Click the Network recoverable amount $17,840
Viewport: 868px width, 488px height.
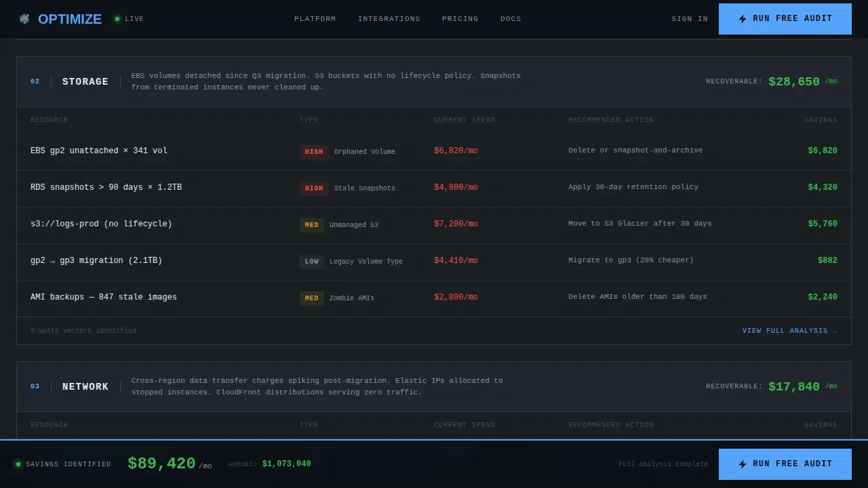pos(794,386)
